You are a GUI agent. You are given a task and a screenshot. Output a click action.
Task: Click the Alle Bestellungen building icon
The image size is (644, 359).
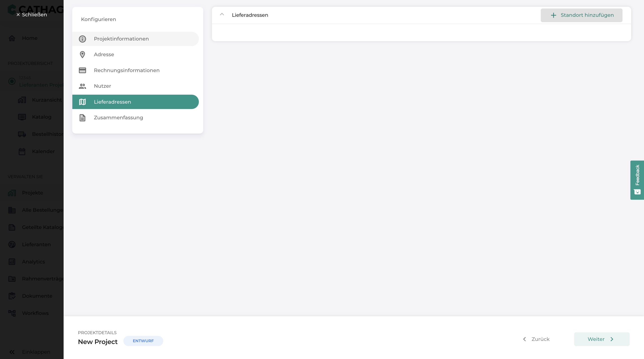(x=12, y=210)
